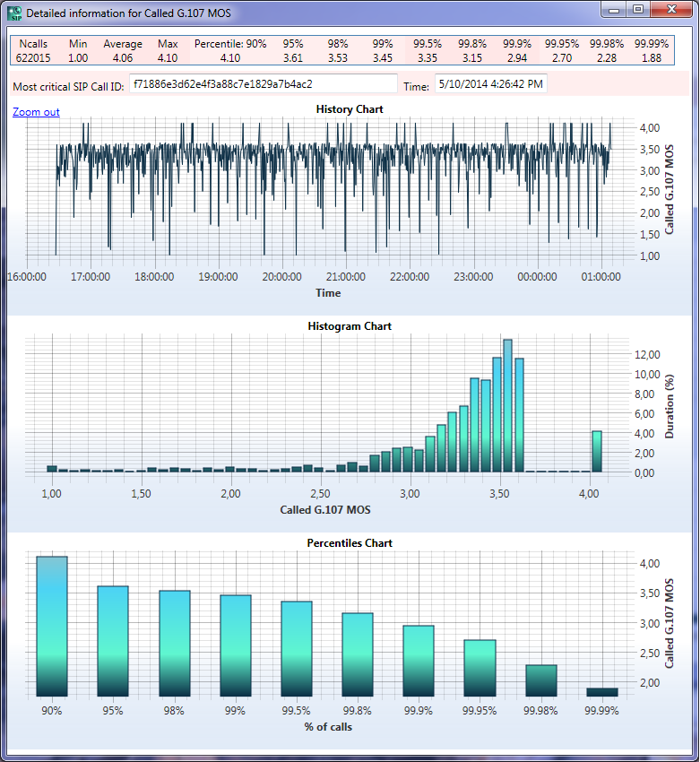
Task: Click the Time field showing 5/10/2014
Action: (x=490, y=83)
